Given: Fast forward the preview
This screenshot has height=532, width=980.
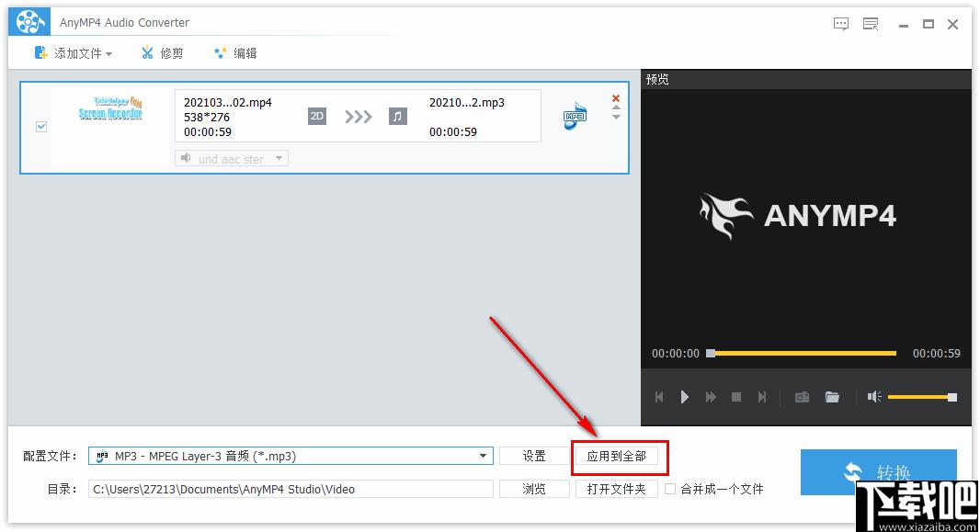Looking at the screenshot, I should pos(711,397).
